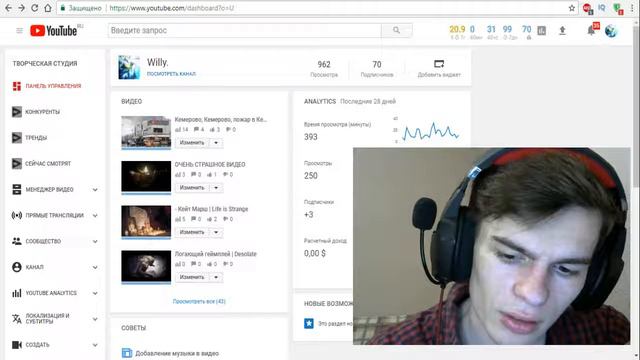This screenshot has height=360, width=640.
Task: Click Изменить for ОЧЕНЬ СТРАШНОЕ ВИДЕО
Action: click(x=192, y=188)
